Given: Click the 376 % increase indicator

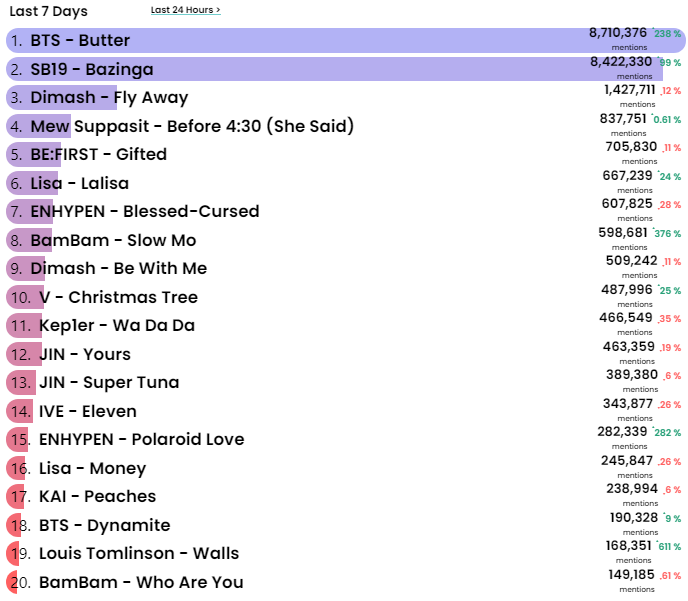Looking at the screenshot, I should tap(666, 233).
